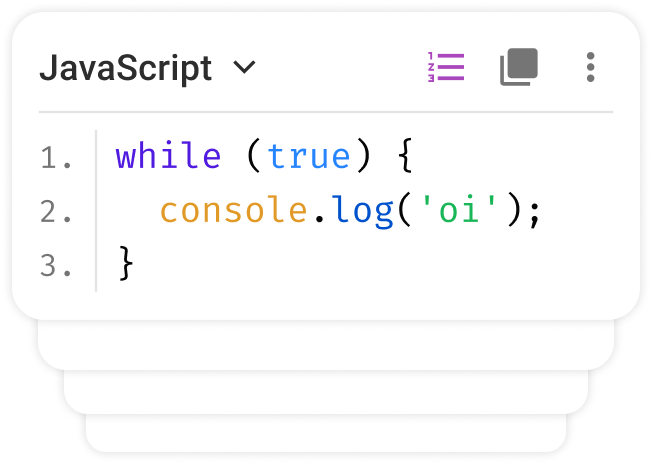The height and width of the screenshot is (464, 652).
Task: Click the 'while' keyword in the code
Action: 168,157
